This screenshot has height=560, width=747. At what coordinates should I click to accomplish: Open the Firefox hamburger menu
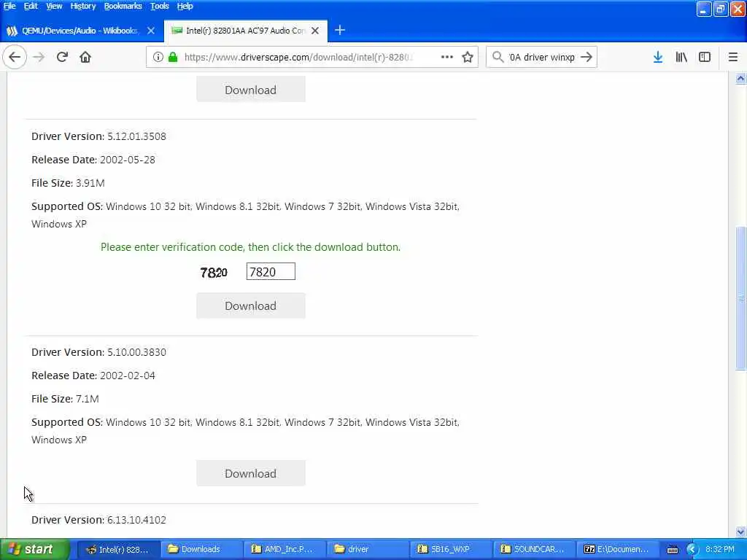click(x=733, y=57)
